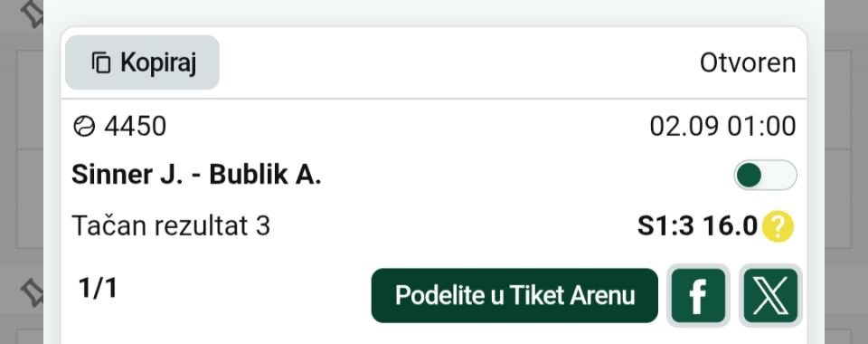The height and width of the screenshot is (344, 868).
Task: Click the pin icon at the lower-left background
Action: 30,291
